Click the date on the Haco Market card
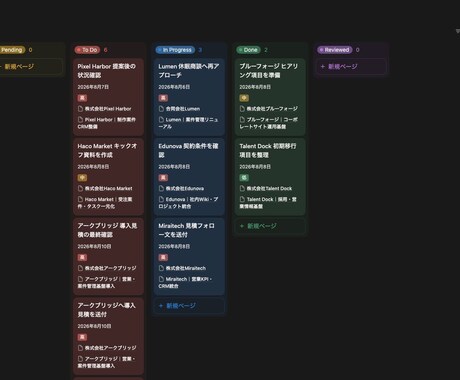The height and width of the screenshot is (380, 460). pos(93,167)
